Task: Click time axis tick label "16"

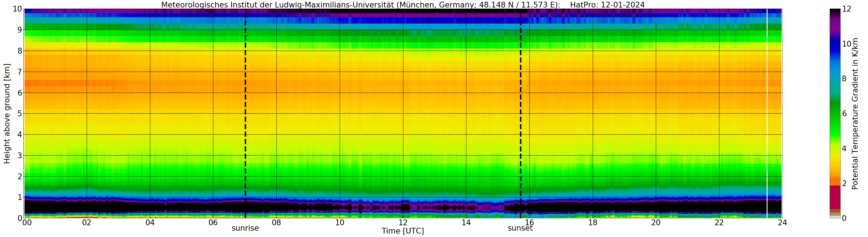Action: [529, 223]
